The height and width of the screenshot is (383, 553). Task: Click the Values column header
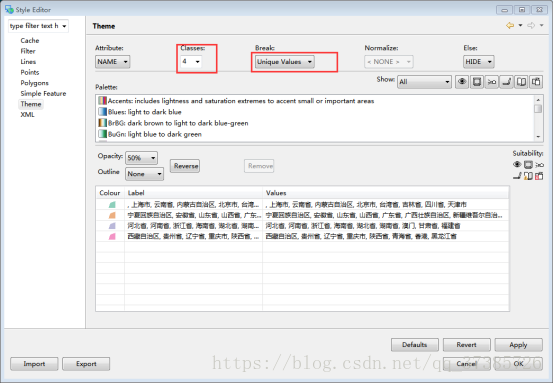[x=386, y=193]
